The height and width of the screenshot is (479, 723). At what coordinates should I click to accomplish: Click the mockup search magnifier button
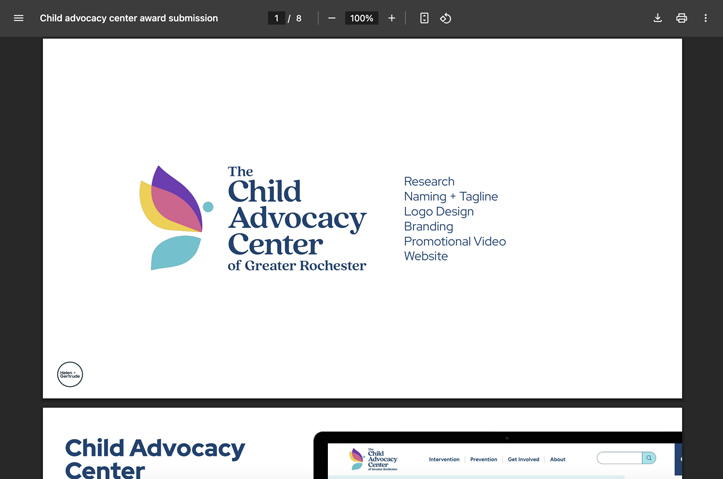point(649,458)
